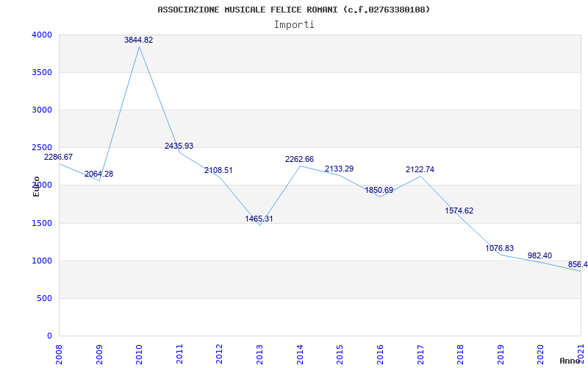Click the 1076.83 value label

click(x=500, y=249)
